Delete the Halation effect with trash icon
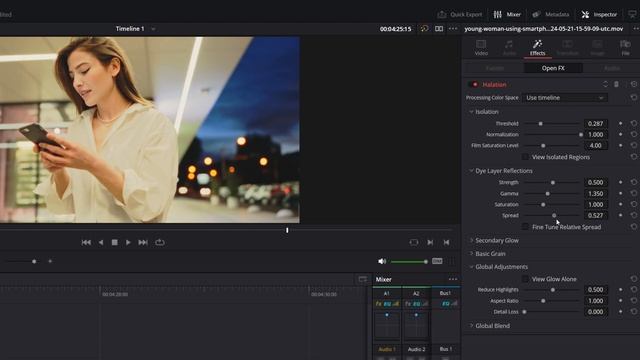Image resolution: width=640 pixels, height=360 pixels. pyautogui.click(x=616, y=84)
